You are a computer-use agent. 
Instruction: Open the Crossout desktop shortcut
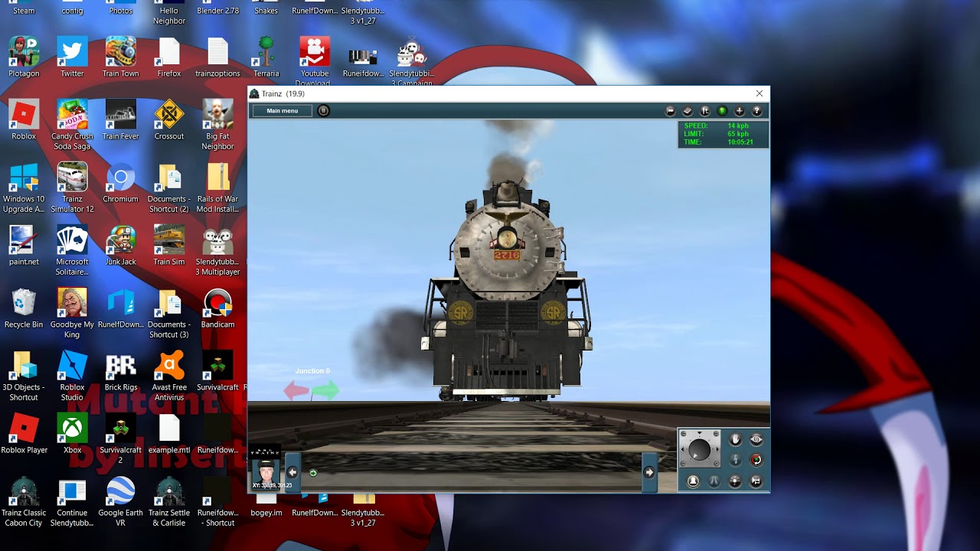(169, 120)
